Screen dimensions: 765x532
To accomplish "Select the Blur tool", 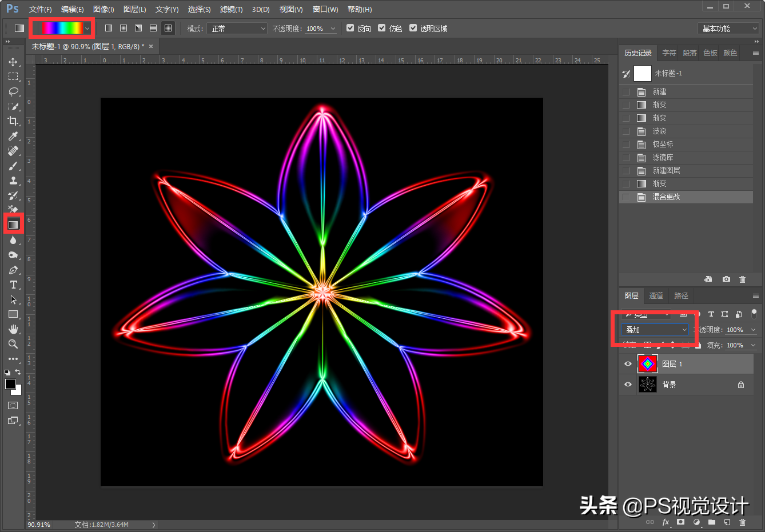I will [x=13, y=240].
